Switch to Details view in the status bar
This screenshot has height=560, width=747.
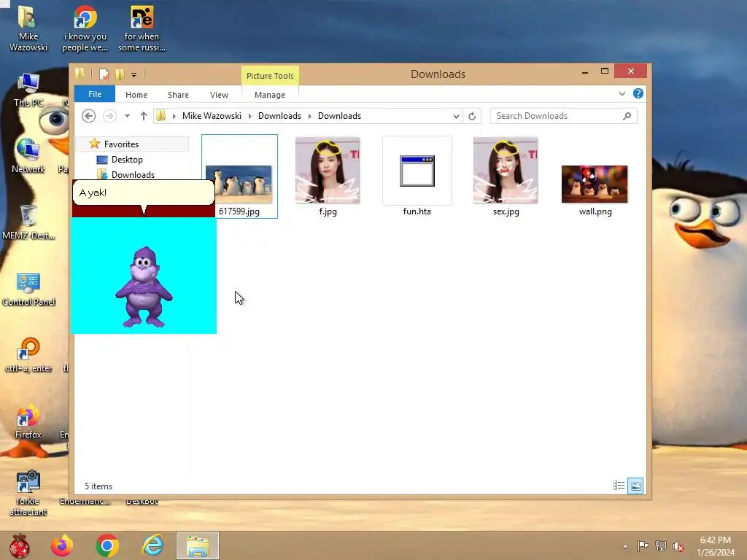click(619, 486)
